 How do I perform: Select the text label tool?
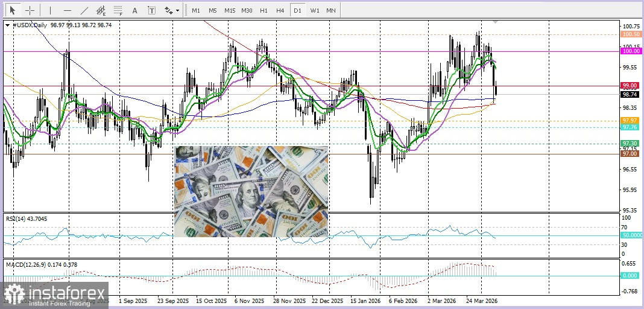coord(151,10)
